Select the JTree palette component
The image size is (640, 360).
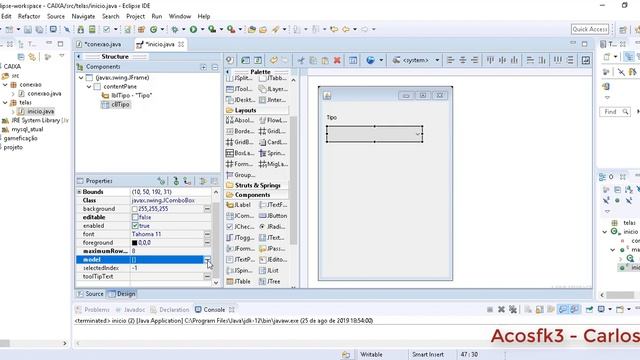tap(270, 282)
